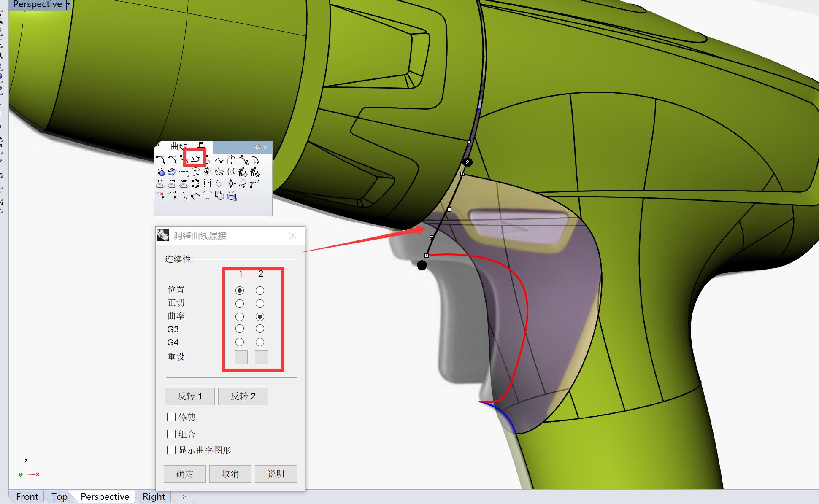819x504 pixels.
Task: Click the Fillet curves icon
Action: tap(160, 160)
